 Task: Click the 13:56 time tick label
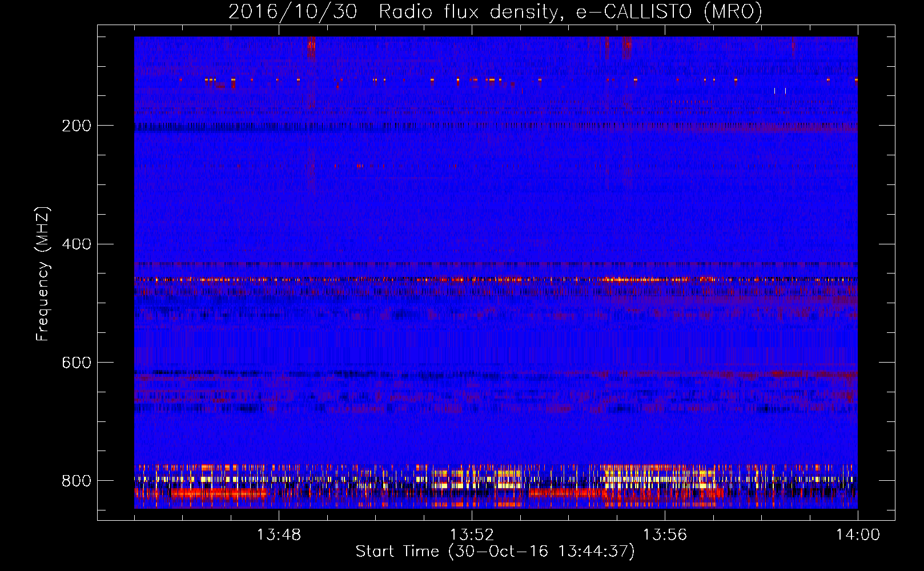tap(665, 535)
